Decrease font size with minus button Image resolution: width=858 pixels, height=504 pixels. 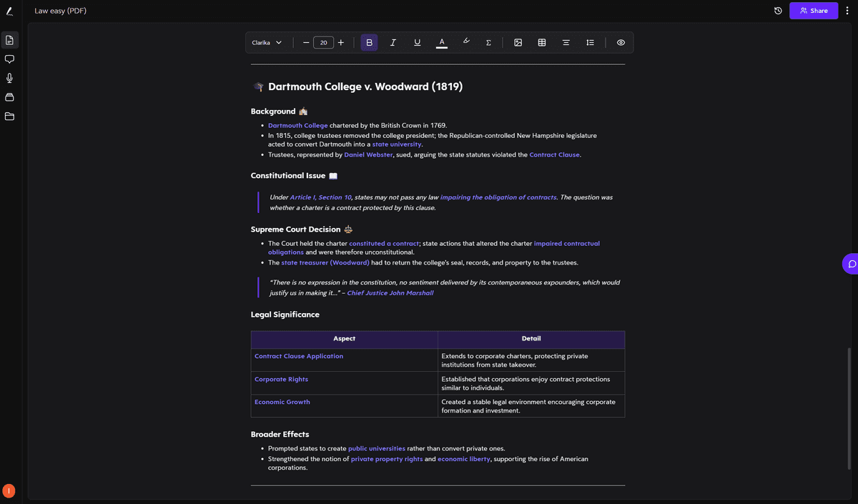(306, 42)
